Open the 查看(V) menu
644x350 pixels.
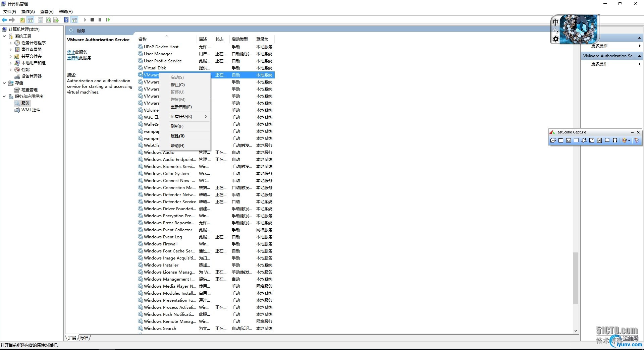[47, 12]
